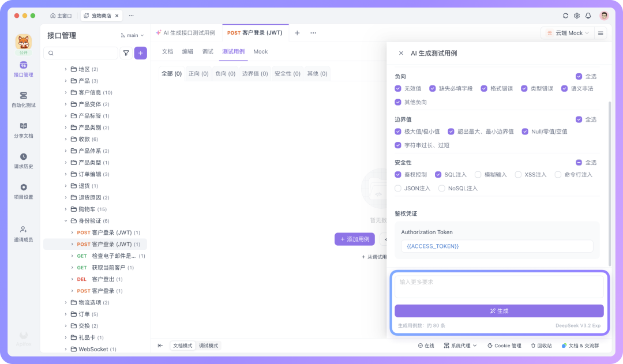Viewport: 623px width, 364px height.
Task: Open Cookie 管理 from the status bar
Action: pyautogui.click(x=504, y=345)
